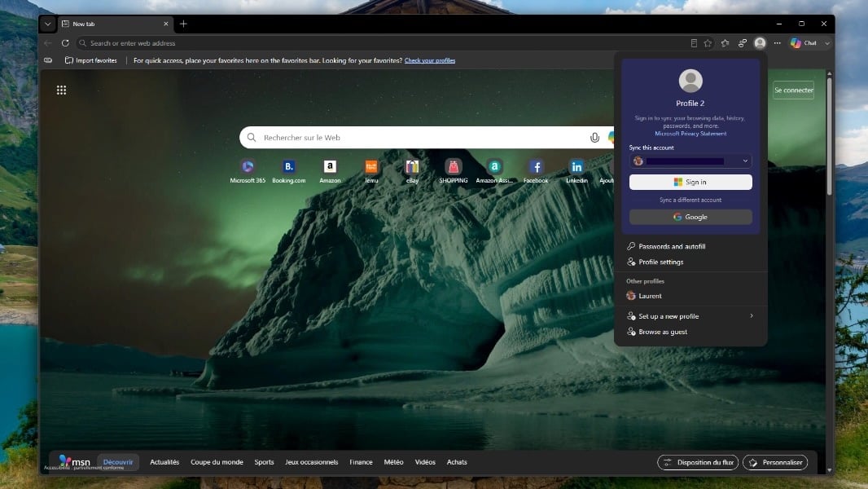The image size is (868, 489).
Task: Switch to the Finance tab
Action: [x=361, y=462]
